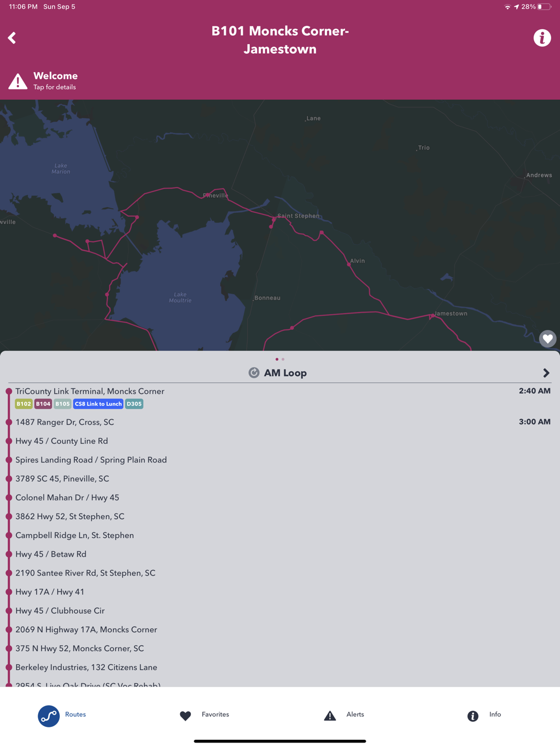
Task: Select Hwy 45 / County Line Rd stop
Action: [62, 441]
